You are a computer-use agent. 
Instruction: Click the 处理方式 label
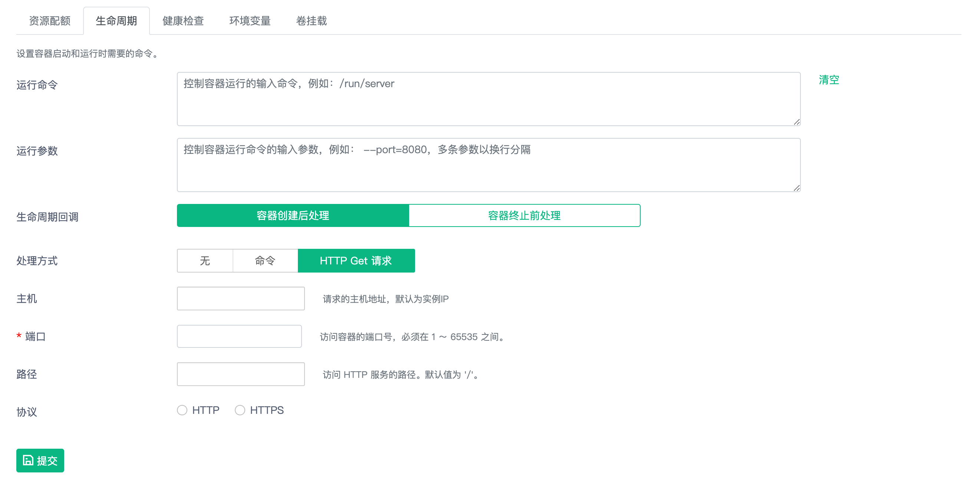[x=37, y=261]
